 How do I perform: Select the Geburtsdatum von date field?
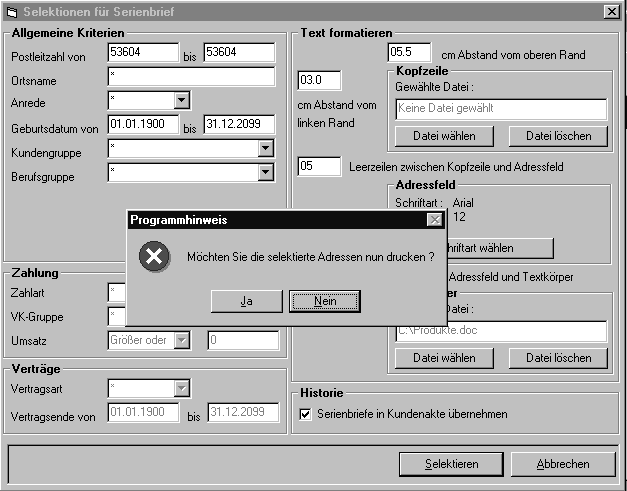point(142,125)
